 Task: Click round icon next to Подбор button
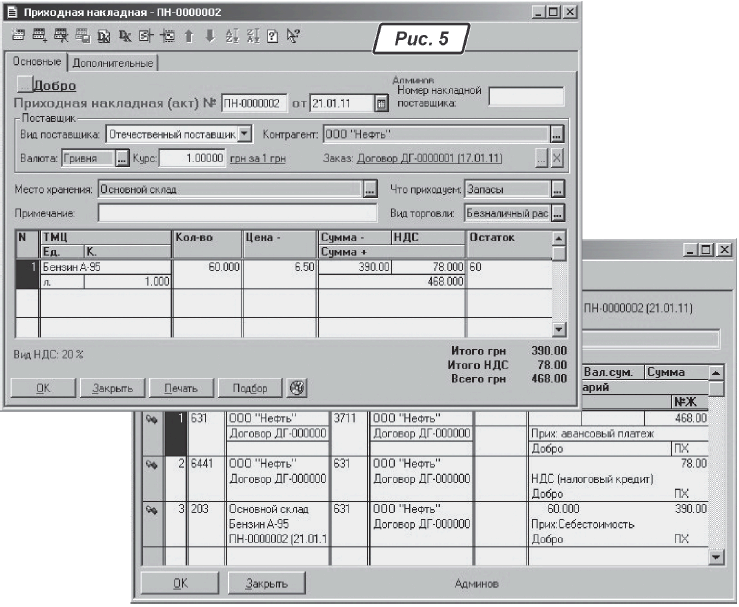coord(296,387)
